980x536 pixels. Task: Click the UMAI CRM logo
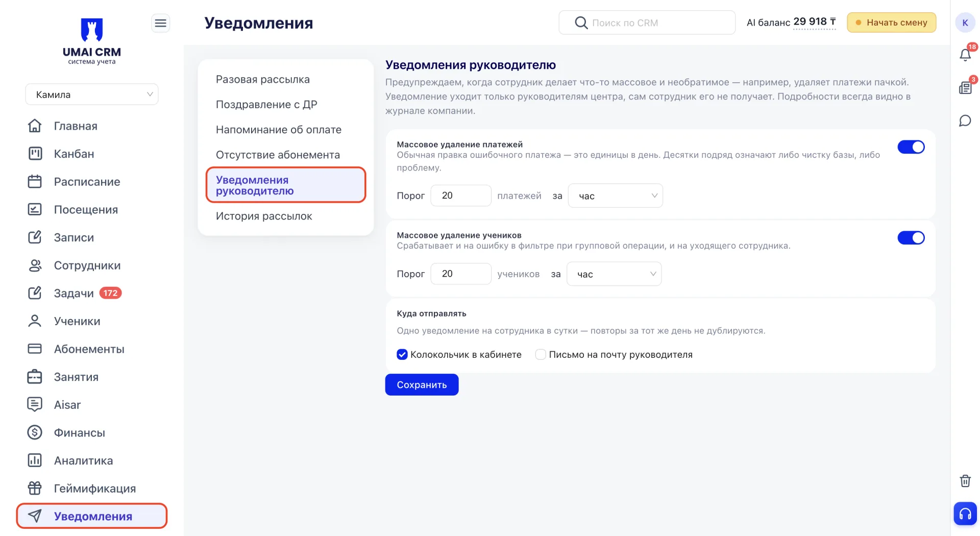point(92,41)
